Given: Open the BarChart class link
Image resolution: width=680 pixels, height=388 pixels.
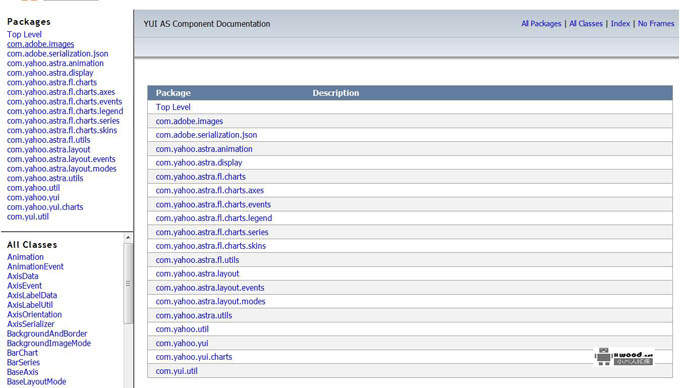Looking at the screenshot, I should [22, 353].
